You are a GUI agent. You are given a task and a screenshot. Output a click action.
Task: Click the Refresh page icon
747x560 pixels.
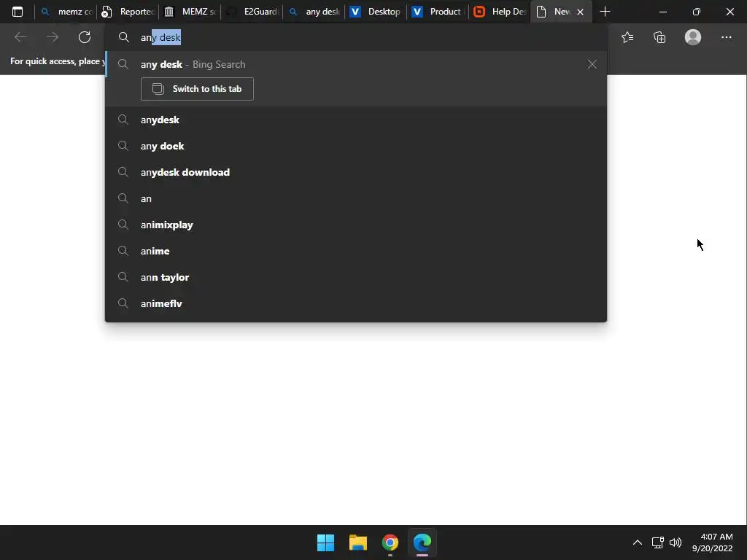[85, 37]
